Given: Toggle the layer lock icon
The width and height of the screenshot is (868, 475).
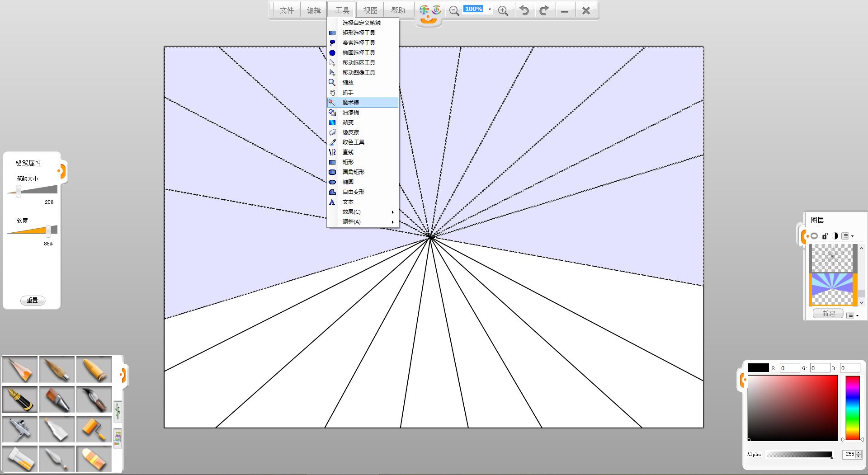Looking at the screenshot, I should [825, 236].
